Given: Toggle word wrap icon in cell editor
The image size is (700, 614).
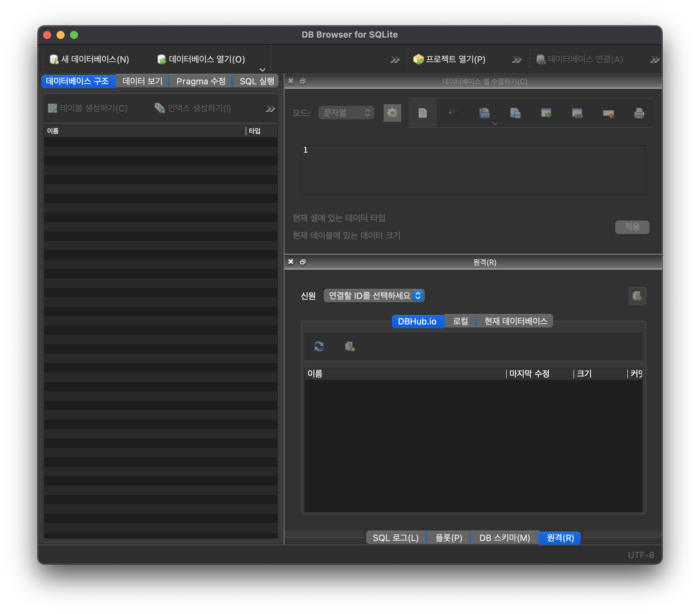Looking at the screenshot, I should click(x=422, y=113).
